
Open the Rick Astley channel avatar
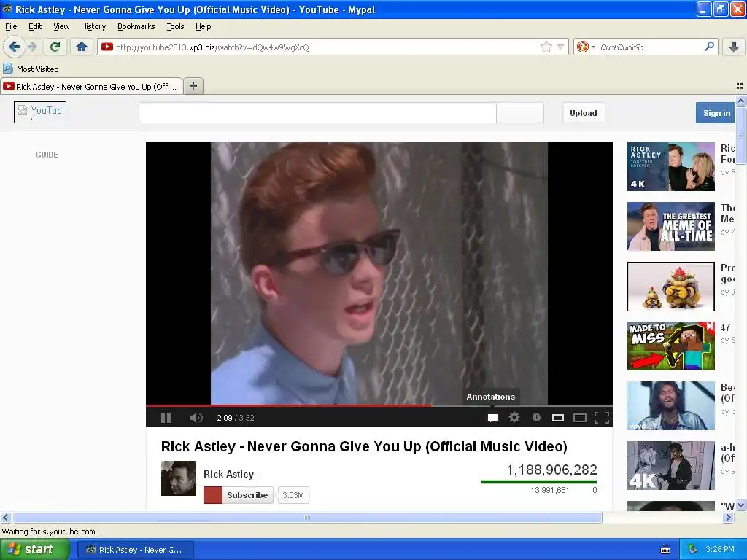(x=179, y=478)
